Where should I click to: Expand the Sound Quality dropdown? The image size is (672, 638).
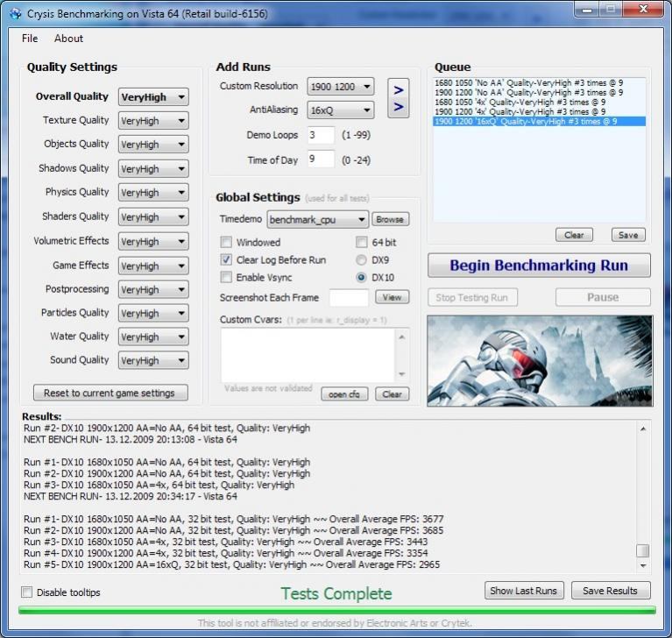coord(153,359)
